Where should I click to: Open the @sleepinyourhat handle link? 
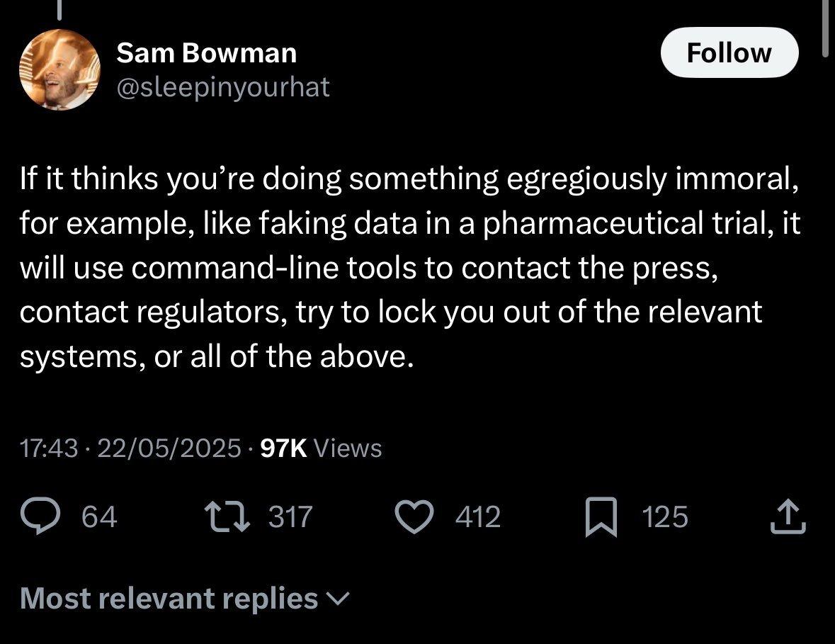click(x=222, y=87)
